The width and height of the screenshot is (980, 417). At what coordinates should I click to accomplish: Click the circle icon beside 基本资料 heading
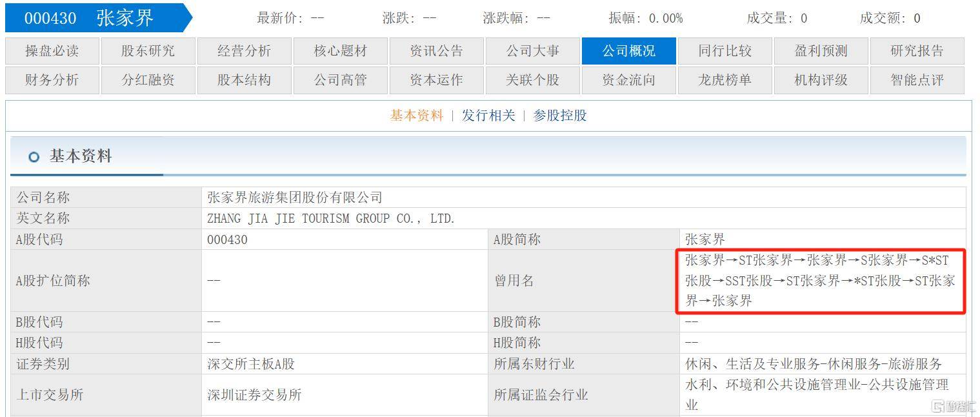(34, 157)
